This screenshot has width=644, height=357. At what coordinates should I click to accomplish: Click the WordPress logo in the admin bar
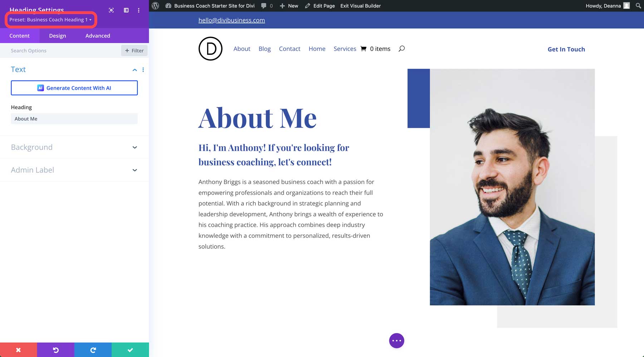tap(155, 6)
